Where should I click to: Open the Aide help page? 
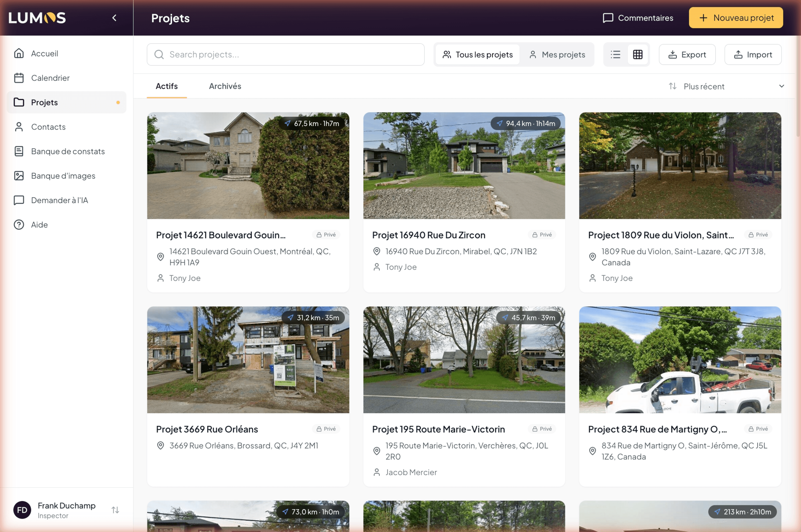(x=66, y=225)
